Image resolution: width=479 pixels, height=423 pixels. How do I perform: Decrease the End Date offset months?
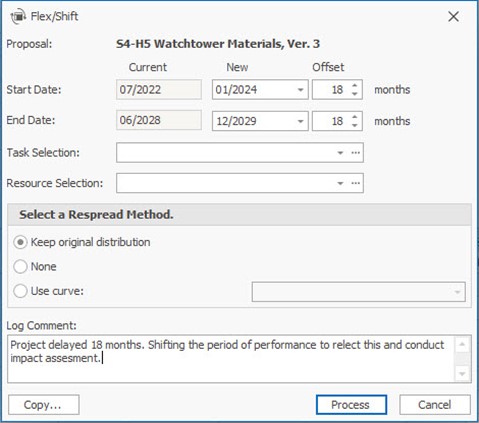point(355,125)
